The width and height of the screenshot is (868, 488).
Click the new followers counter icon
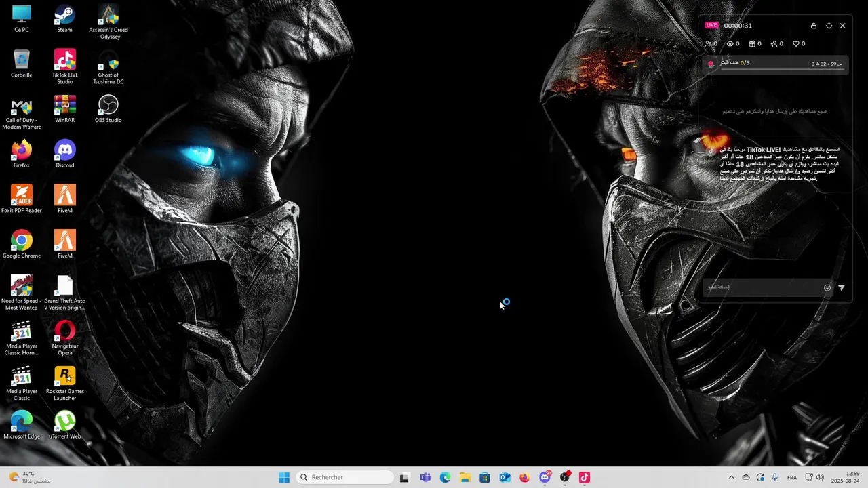tap(777, 44)
